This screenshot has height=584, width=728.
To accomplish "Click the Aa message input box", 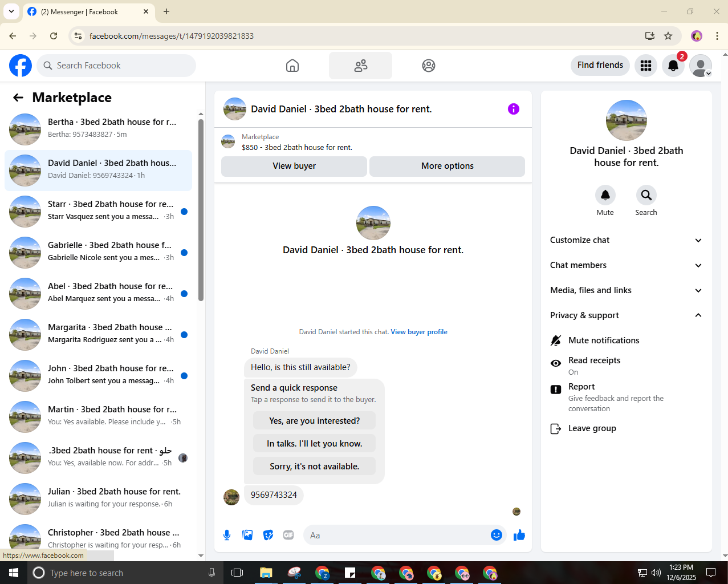I will pos(397,535).
